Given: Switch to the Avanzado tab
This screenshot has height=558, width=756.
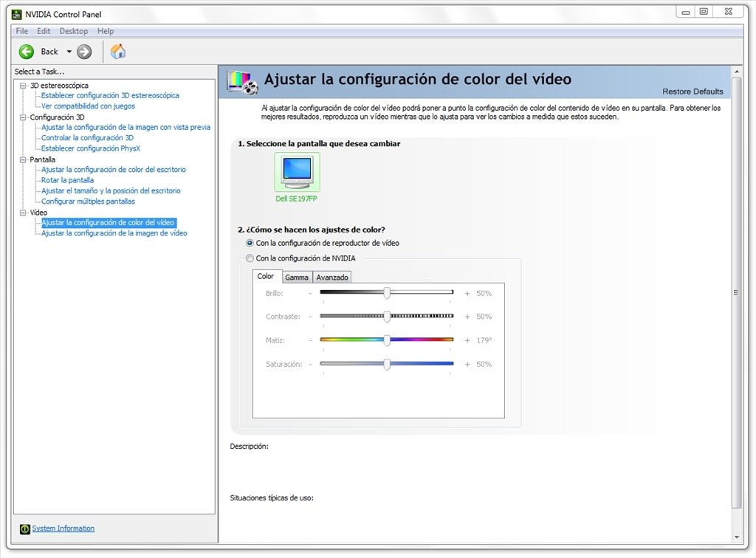Looking at the screenshot, I should coord(332,277).
